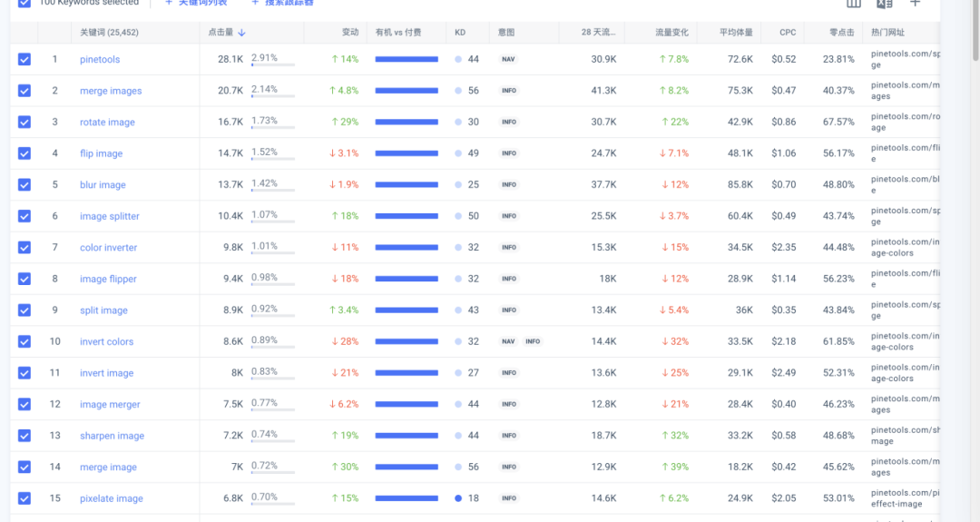This screenshot has width=980, height=522.
Task: Click the INFO badge in sharpen image row
Action: [x=509, y=436]
